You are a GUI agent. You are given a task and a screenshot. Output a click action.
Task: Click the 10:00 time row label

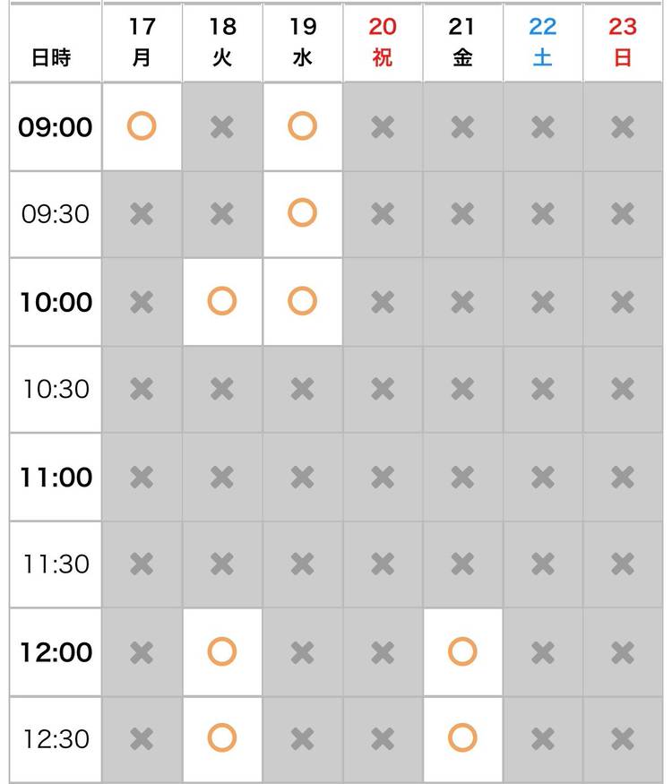tap(56, 302)
